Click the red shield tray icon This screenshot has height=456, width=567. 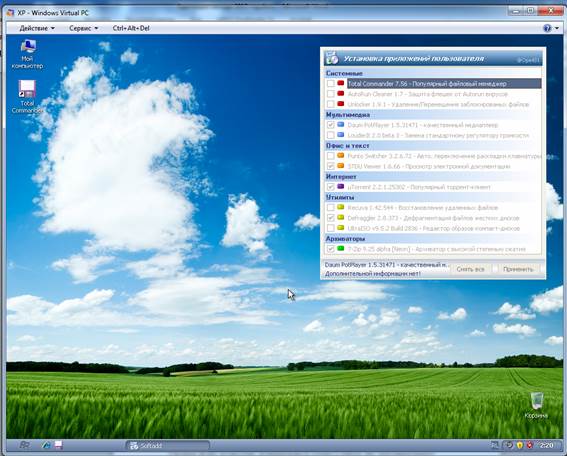tap(529, 445)
